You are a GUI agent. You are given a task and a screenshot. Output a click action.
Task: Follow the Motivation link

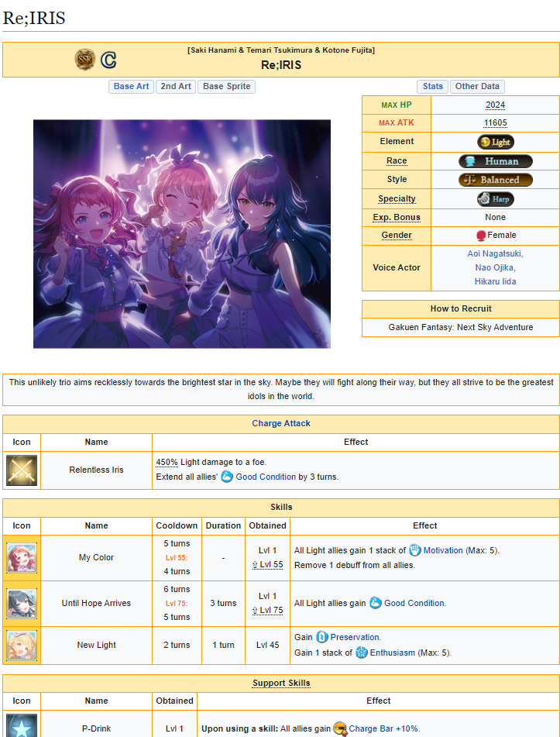tap(443, 550)
